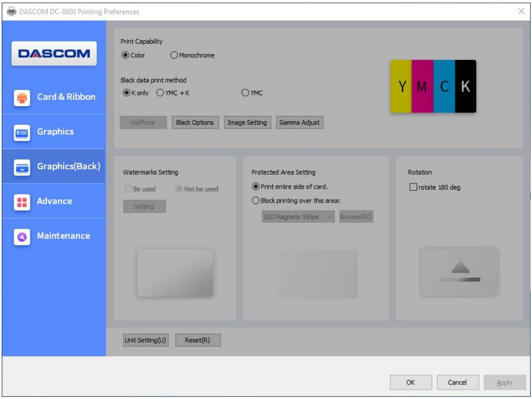532x399 pixels.
Task: Select Block printing over this area
Action: coord(296,201)
